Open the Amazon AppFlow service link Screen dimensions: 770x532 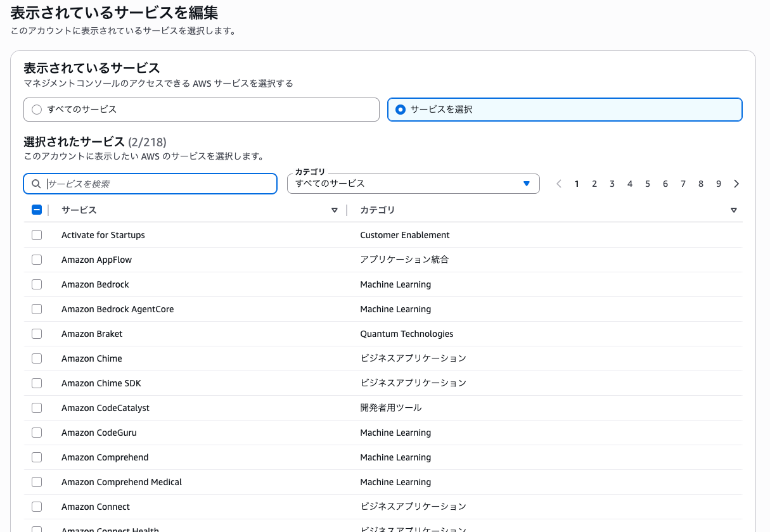pos(96,260)
